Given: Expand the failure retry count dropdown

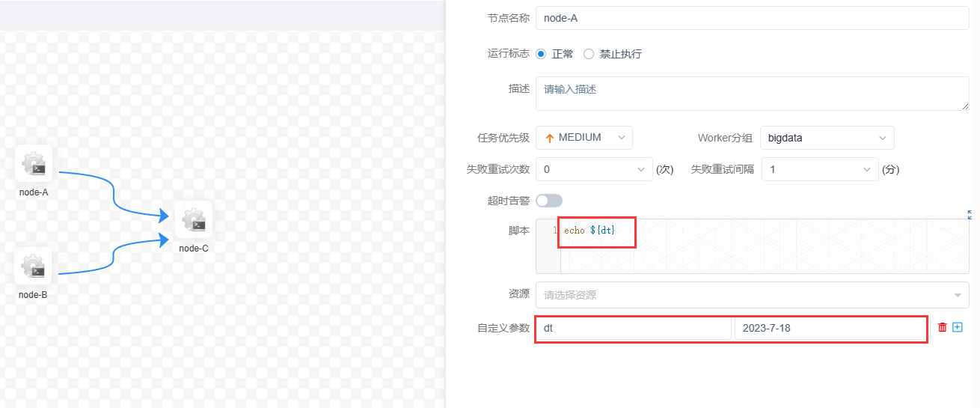Looking at the screenshot, I should (x=594, y=169).
